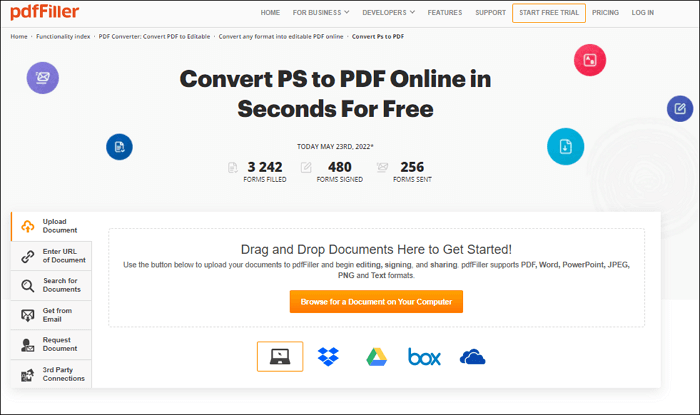The image size is (700, 415).
Task: Click the forms signed pencil icon
Action: [x=306, y=167]
